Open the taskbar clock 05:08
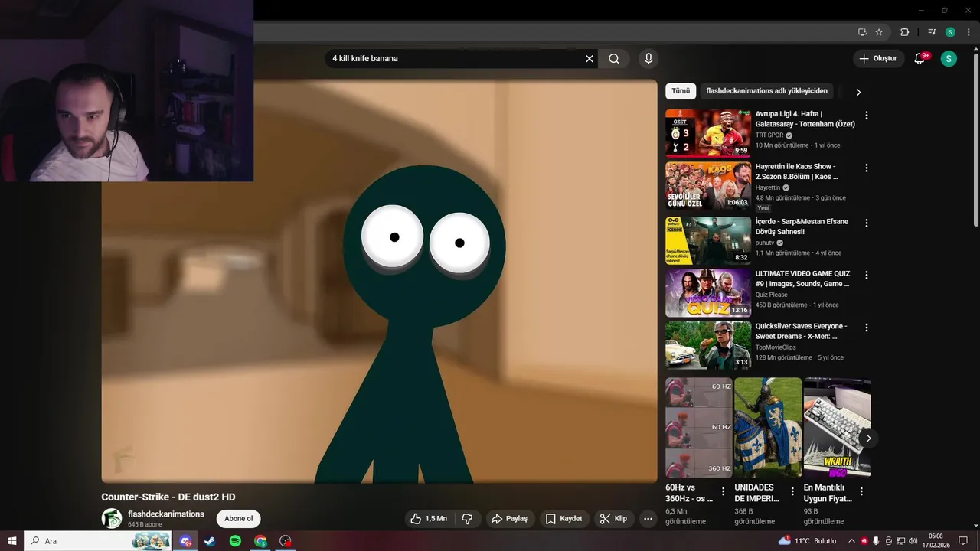The image size is (980, 551). click(936, 541)
